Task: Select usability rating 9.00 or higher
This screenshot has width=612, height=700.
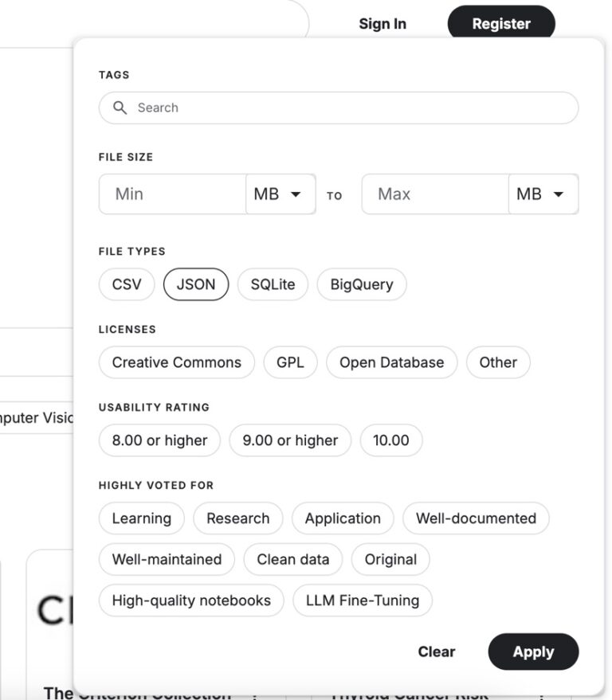Action: pyautogui.click(x=290, y=440)
